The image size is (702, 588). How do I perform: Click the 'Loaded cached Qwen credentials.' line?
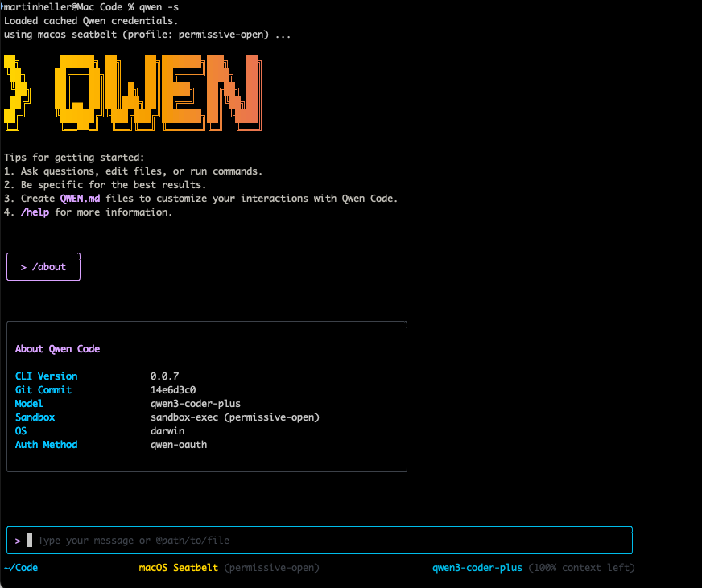tap(91, 21)
